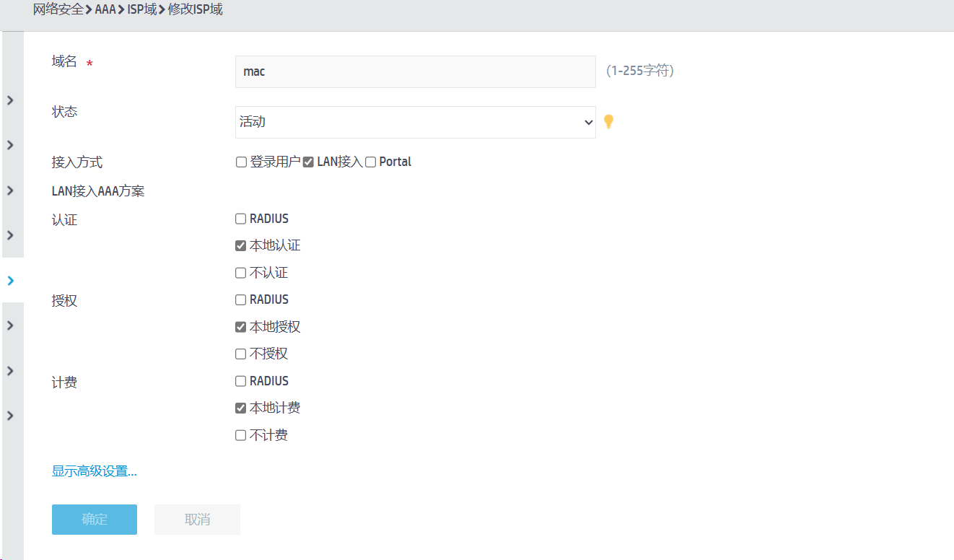Click the 确定 confirm button
Screen dimensions: 954x560
[x=95, y=520]
